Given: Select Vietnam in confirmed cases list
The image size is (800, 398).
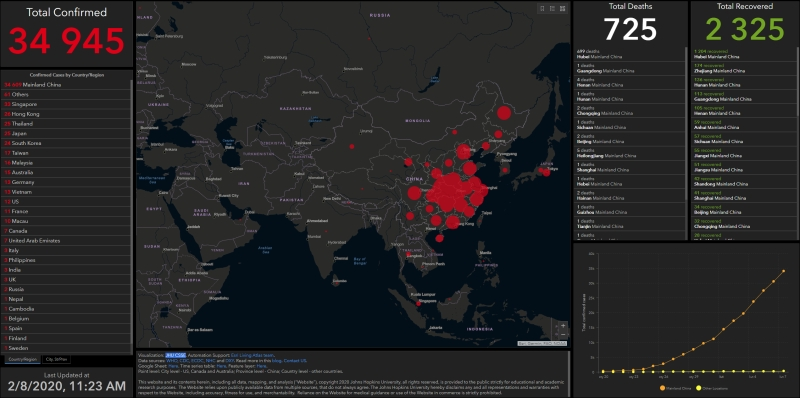Looking at the screenshot, I should 66,192.
